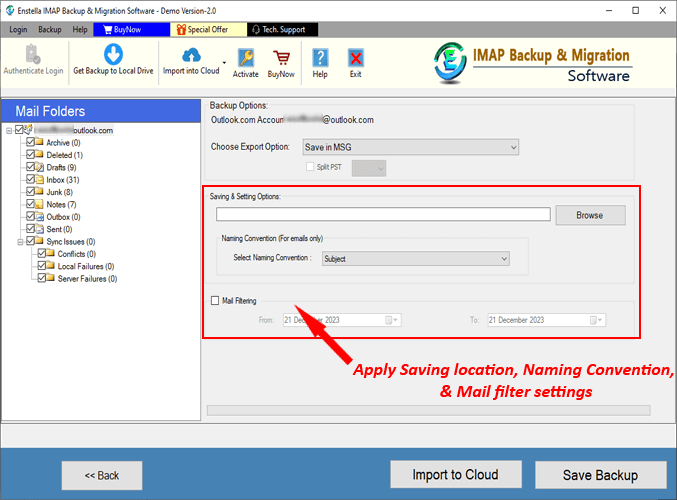Open the Login menu
677x500 pixels.
pos(18,30)
